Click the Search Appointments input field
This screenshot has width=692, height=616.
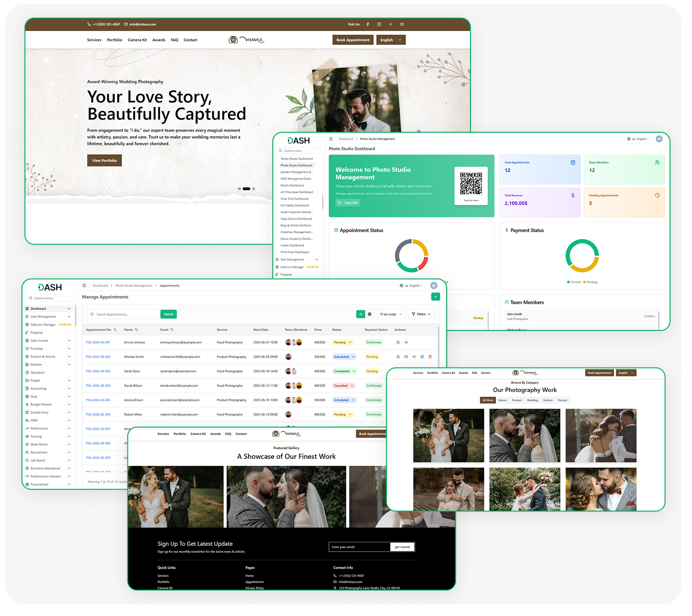coord(124,314)
